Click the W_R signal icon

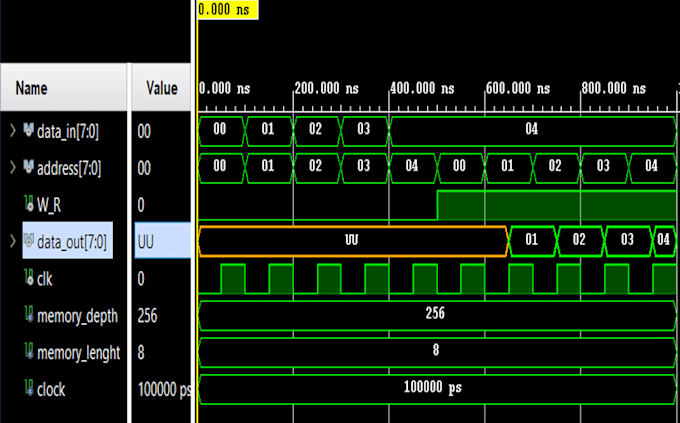[29, 203]
